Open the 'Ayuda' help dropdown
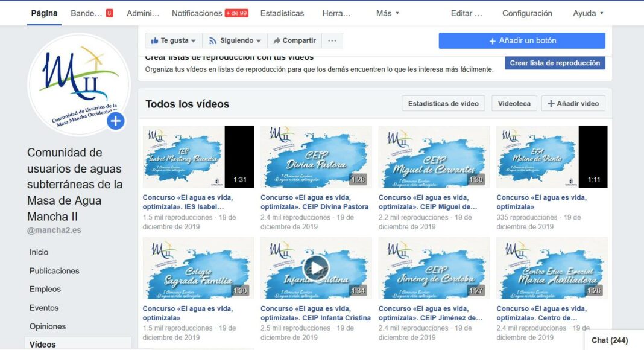Screen dimensions: 644x350 tap(588, 13)
